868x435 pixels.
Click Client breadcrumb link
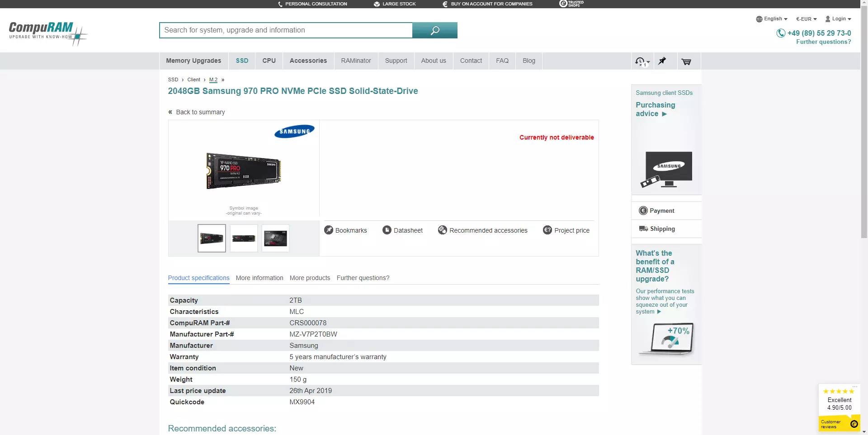193,80
